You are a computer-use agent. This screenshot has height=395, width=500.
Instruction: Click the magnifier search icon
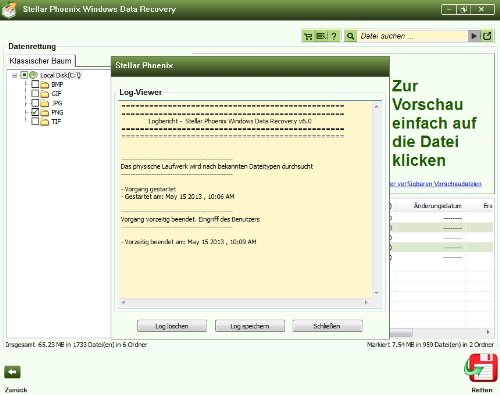tap(350, 36)
